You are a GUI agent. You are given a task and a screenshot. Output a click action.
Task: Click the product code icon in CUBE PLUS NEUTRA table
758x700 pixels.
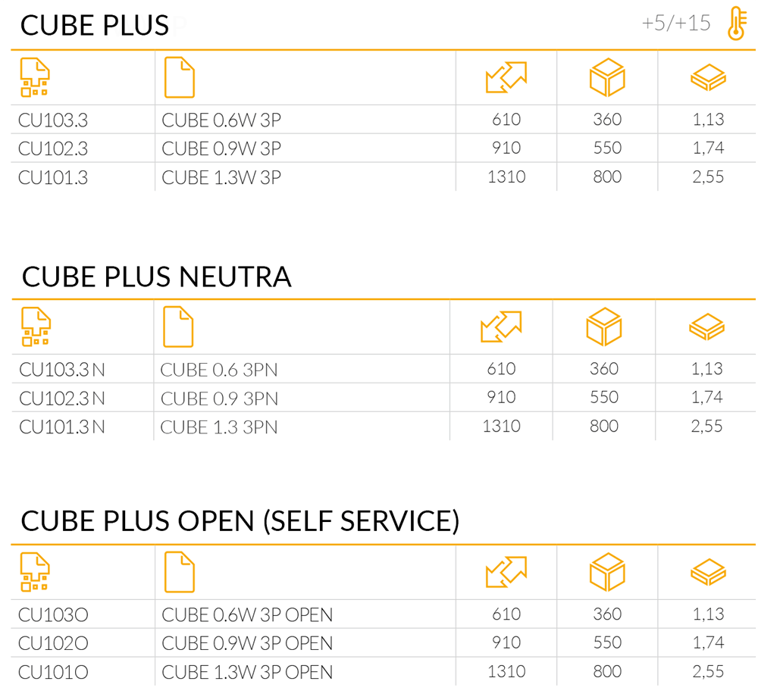(x=36, y=327)
